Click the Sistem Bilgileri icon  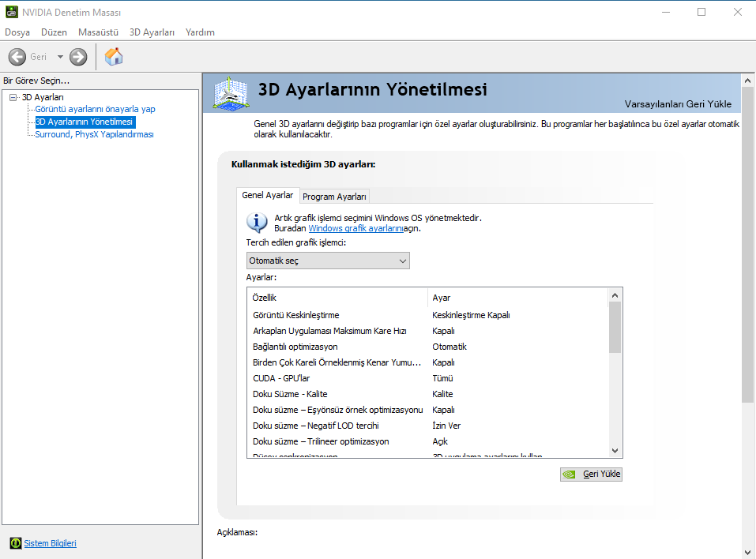[16, 543]
